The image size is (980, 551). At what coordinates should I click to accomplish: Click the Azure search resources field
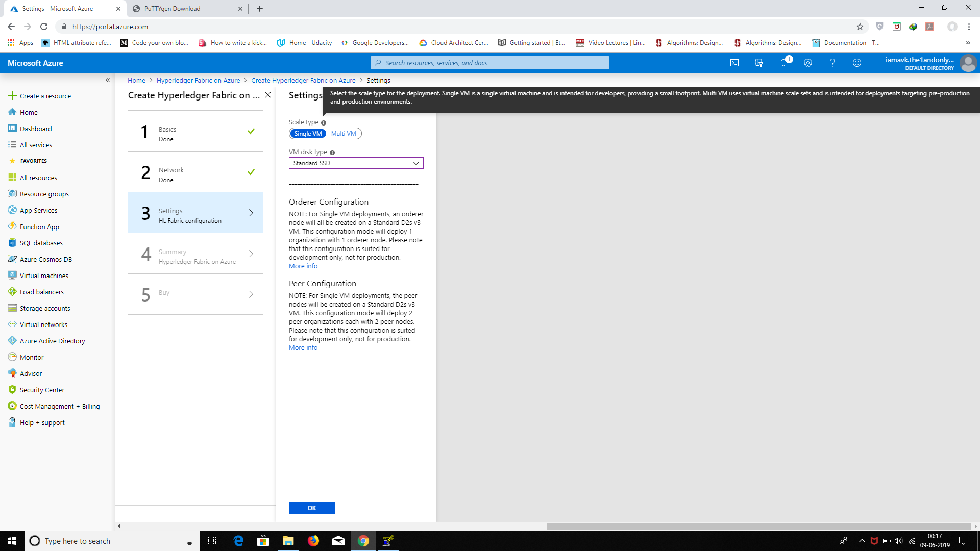coord(490,63)
